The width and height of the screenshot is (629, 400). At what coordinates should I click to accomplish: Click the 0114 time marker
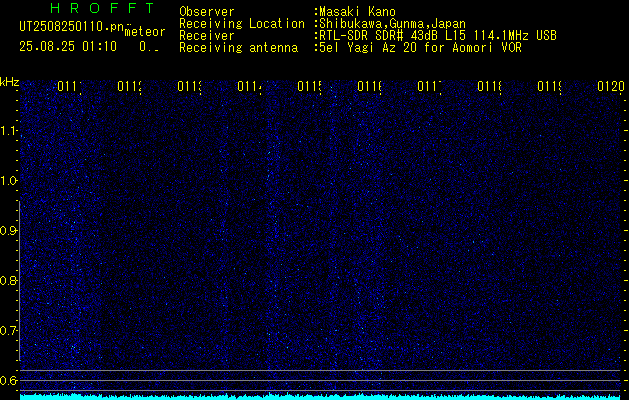point(250,87)
